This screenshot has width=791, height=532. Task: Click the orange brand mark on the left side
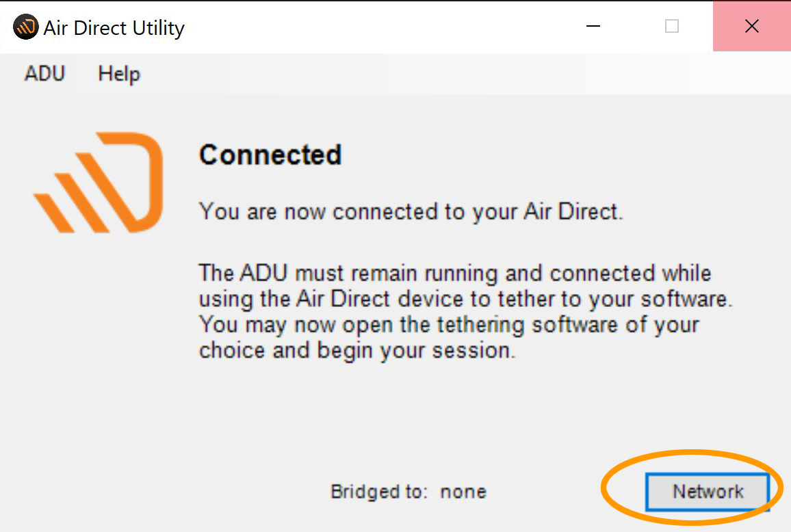(x=99, y=180)
